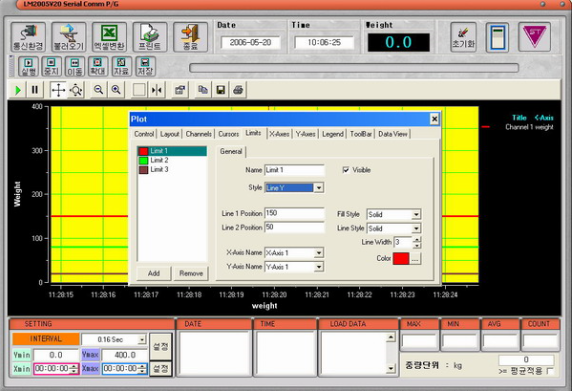573x392 pixels.
Task: Pause the plot with pause icon
Action: pyautogui.click(x=35, y=90)
